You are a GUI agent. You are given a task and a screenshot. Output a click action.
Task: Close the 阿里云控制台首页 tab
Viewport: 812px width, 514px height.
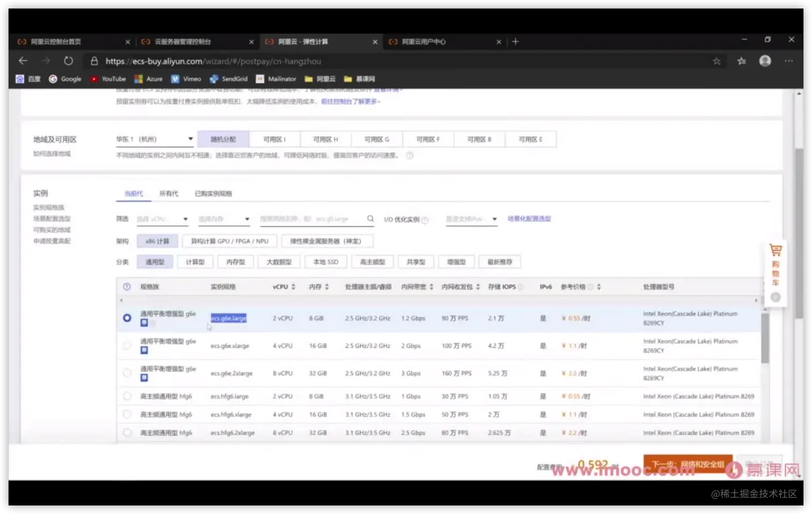pos(127,42)
